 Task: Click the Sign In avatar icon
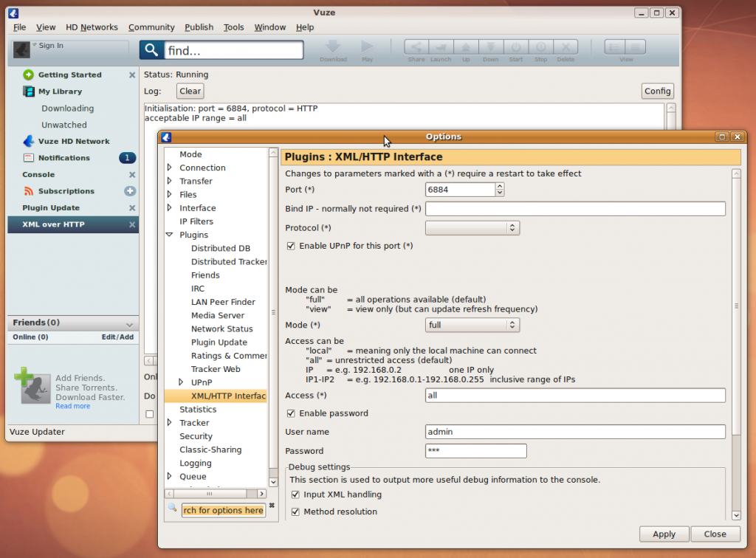[21, 49]
